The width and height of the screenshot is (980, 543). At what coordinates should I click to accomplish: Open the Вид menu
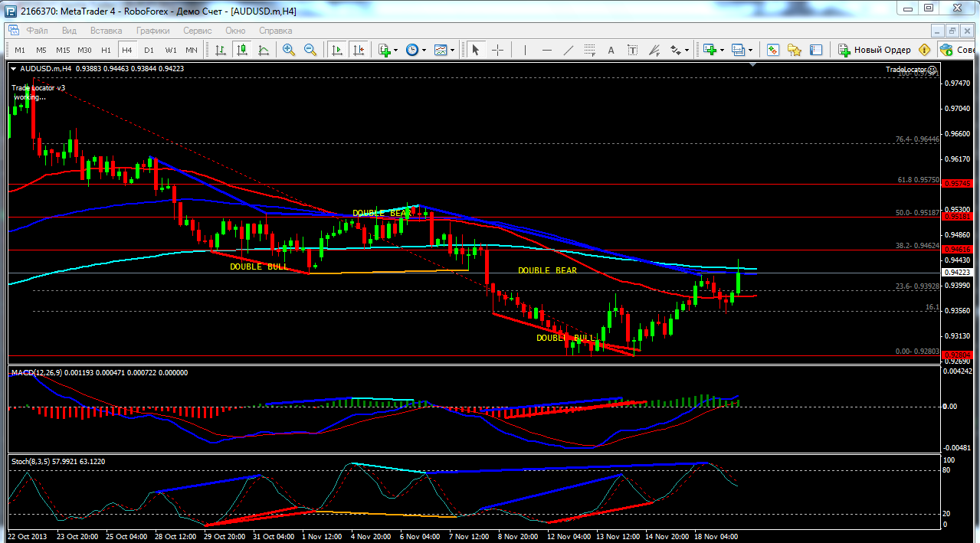tap(69, 31)
